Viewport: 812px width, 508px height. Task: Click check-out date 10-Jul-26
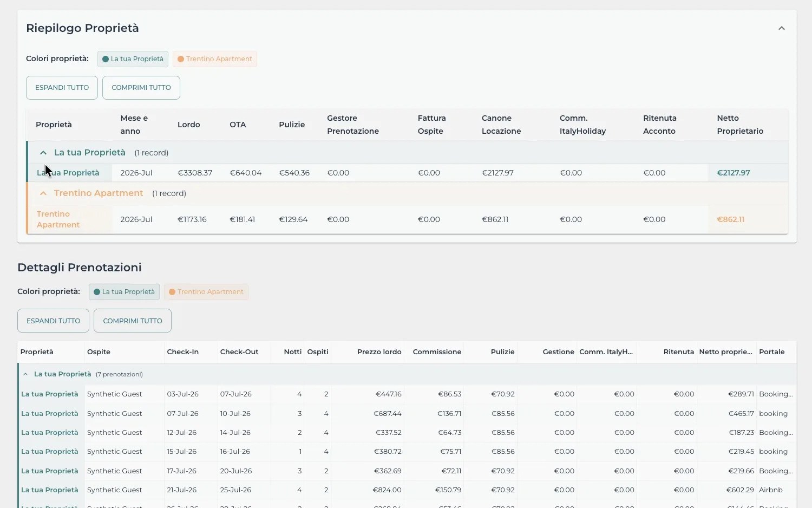coord(235,414)
